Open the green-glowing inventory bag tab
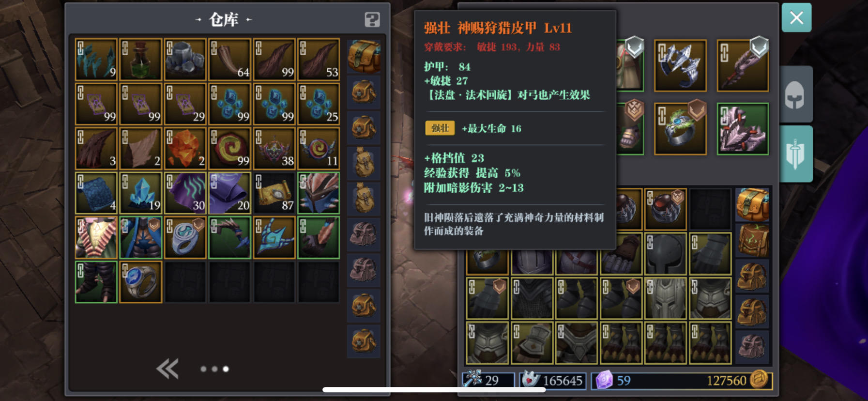 tap(752, 240)
